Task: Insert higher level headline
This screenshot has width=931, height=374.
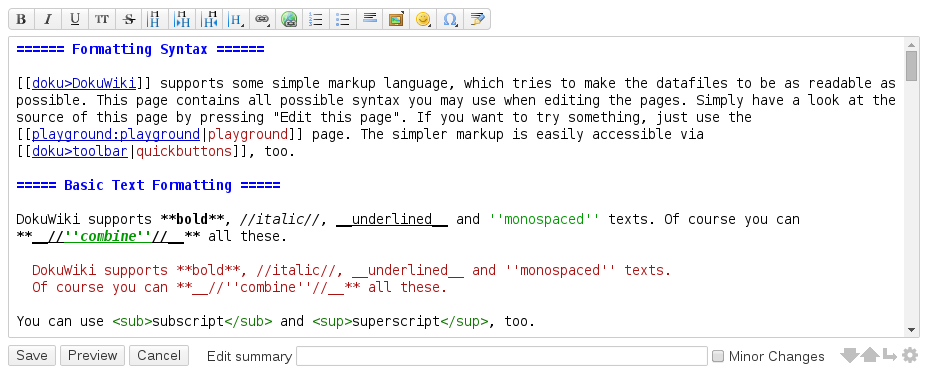Action: [x=209, y=19]
